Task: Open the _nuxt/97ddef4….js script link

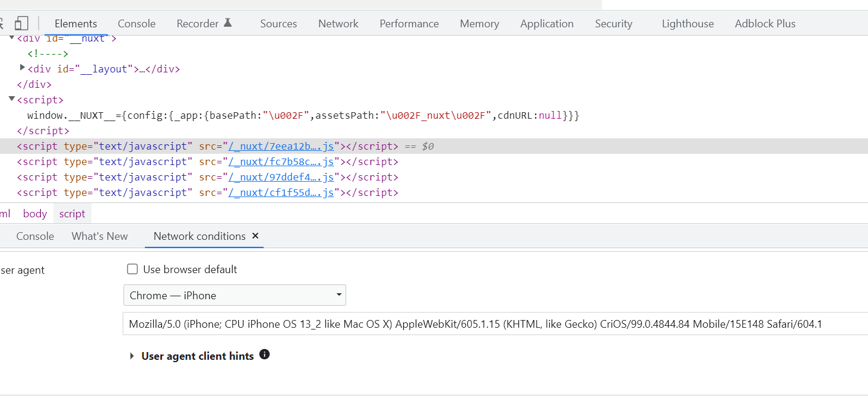Action: coord(281,177)
